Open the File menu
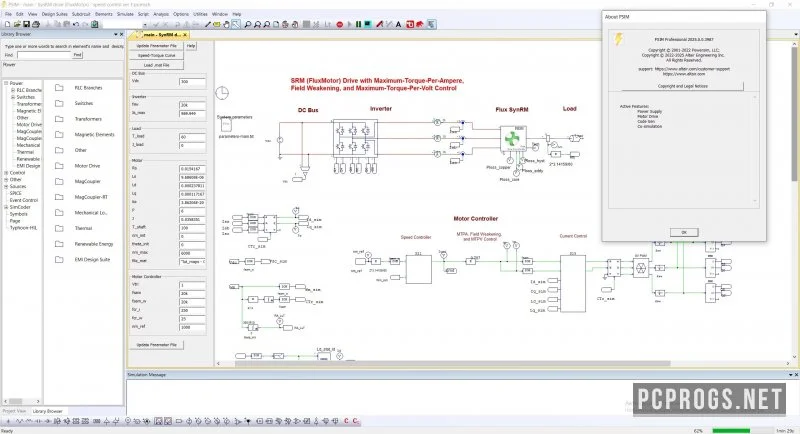 8,14
